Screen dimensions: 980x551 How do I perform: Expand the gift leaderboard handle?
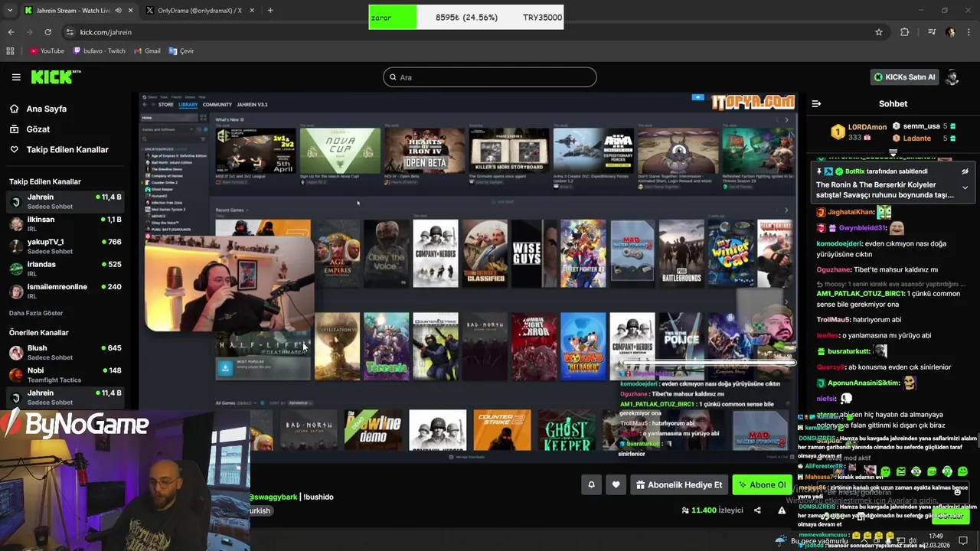coord(893,153)
